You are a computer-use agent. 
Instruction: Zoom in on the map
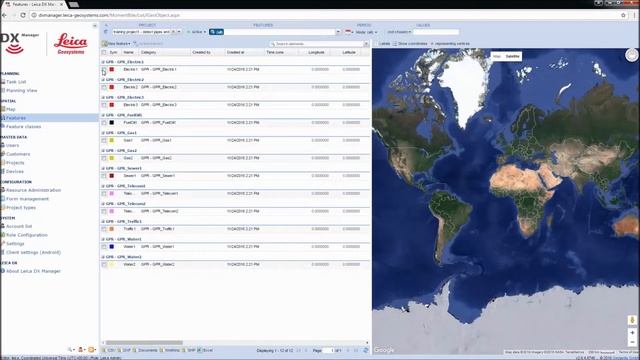[x=632, y=333]
